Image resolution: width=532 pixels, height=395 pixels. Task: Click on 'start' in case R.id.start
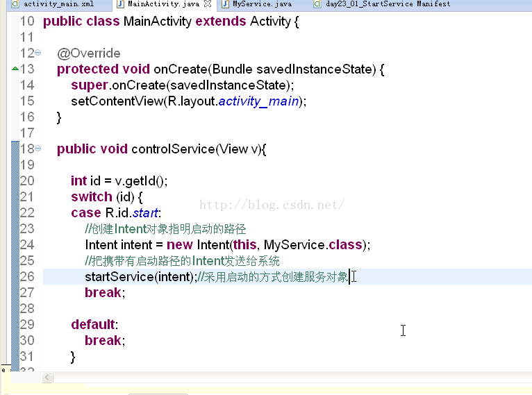145,213
